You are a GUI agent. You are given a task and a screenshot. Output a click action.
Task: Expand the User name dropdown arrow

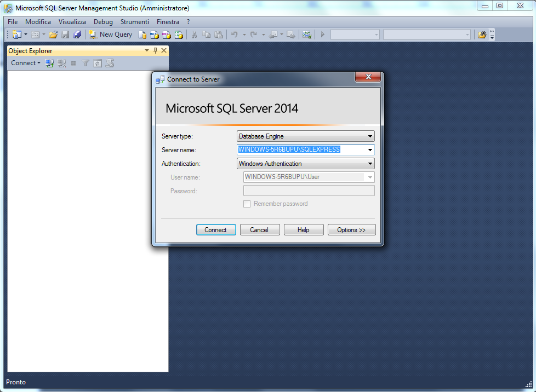[x=370, y=177]
